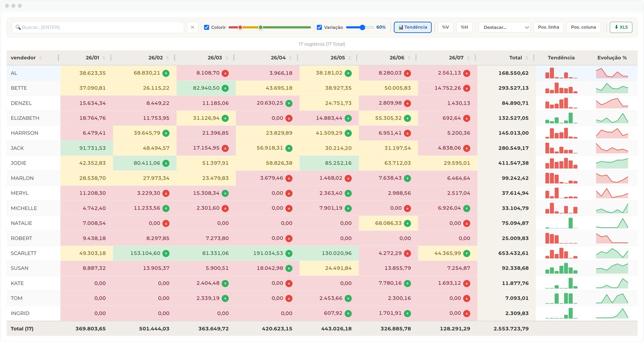Click green up arrow in SCARLETT 26/04 cell
The image size is (644, 342).
tap(289, 253)
